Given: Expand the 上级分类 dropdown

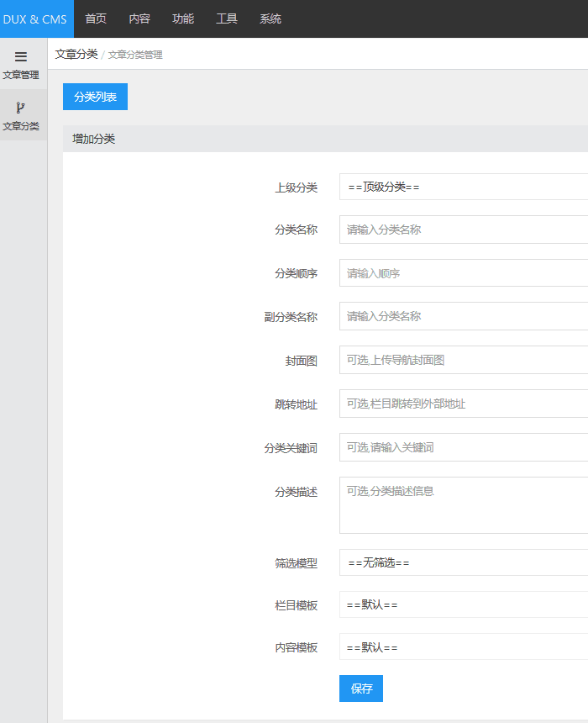Looking at the screenshot, I should [463, 187].
